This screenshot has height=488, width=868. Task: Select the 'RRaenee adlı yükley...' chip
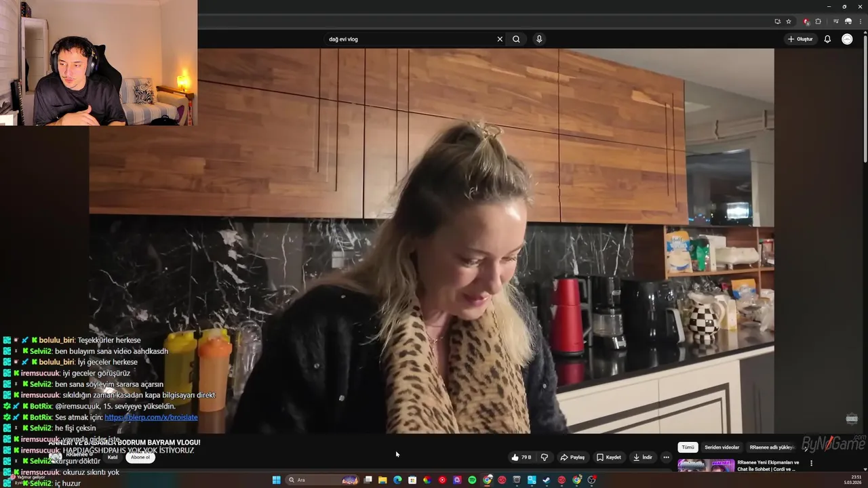click(x=771, y=447)
